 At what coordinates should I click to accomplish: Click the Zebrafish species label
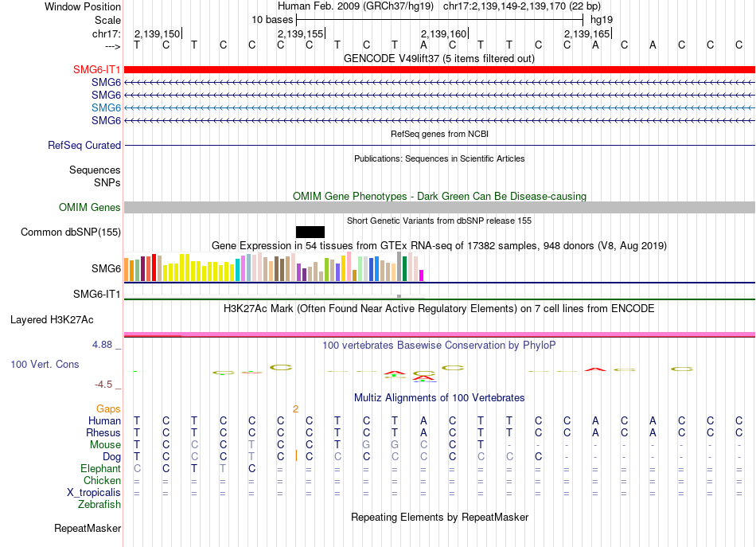pos(99,504)
